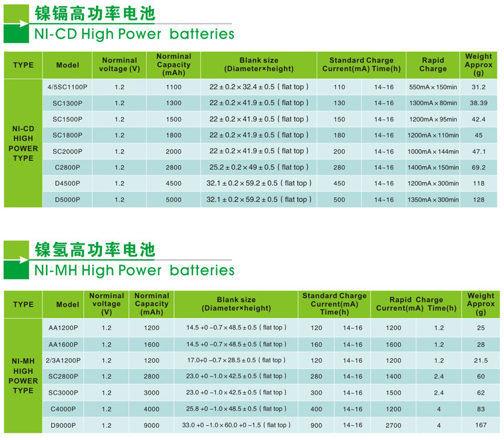
Task: Select model cell SC2000P
Action: pyautogui.click(x=67, y=151)
